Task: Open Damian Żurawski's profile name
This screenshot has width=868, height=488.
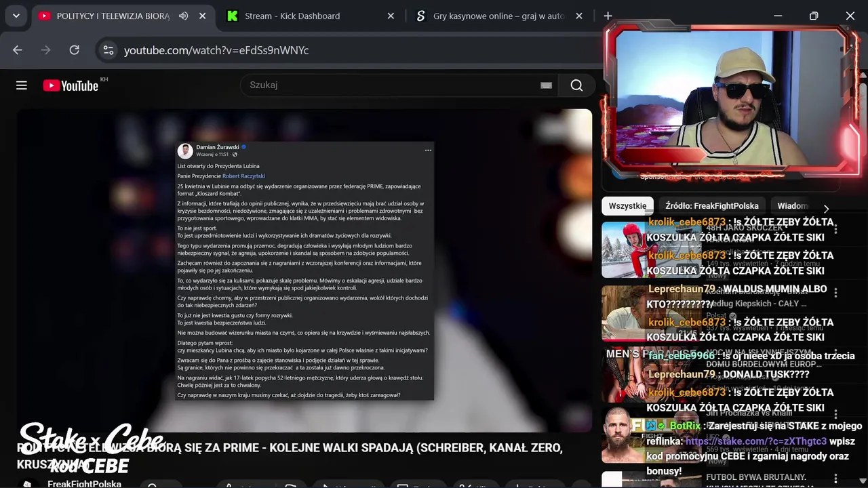Action: (x=217, y=147)
